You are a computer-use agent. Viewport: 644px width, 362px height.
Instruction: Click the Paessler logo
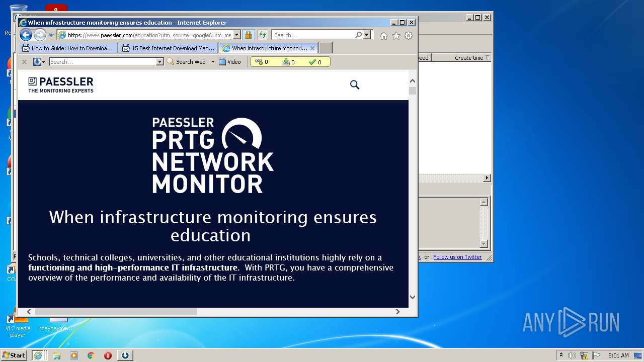[x=61, y=85]
